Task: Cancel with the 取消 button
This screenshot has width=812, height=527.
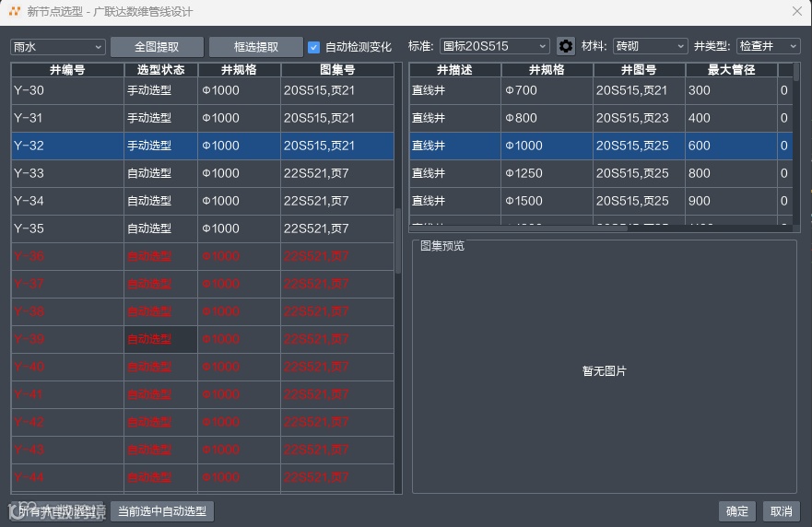Action: click(x=782, y=511)
